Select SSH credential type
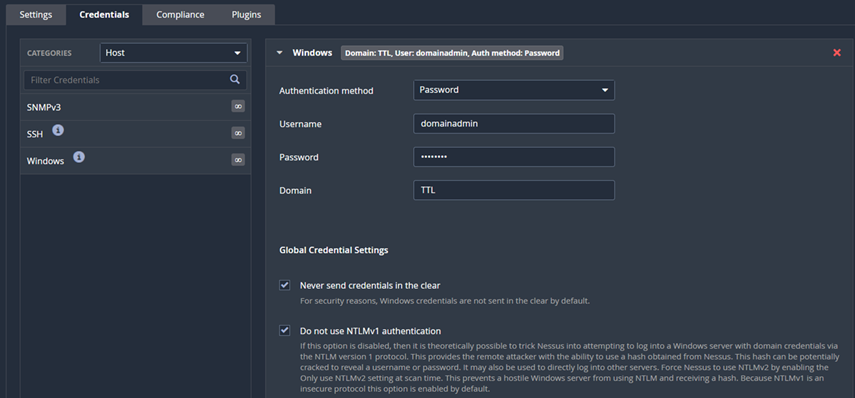855x398 pixels. click(x=135, y=134)
